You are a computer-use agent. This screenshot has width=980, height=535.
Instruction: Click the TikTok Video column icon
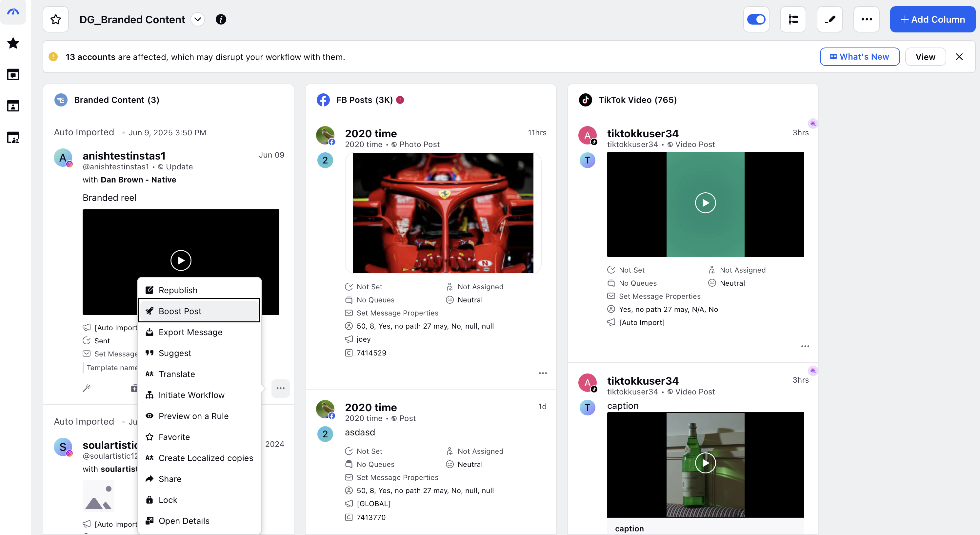(x=586, y=100)
